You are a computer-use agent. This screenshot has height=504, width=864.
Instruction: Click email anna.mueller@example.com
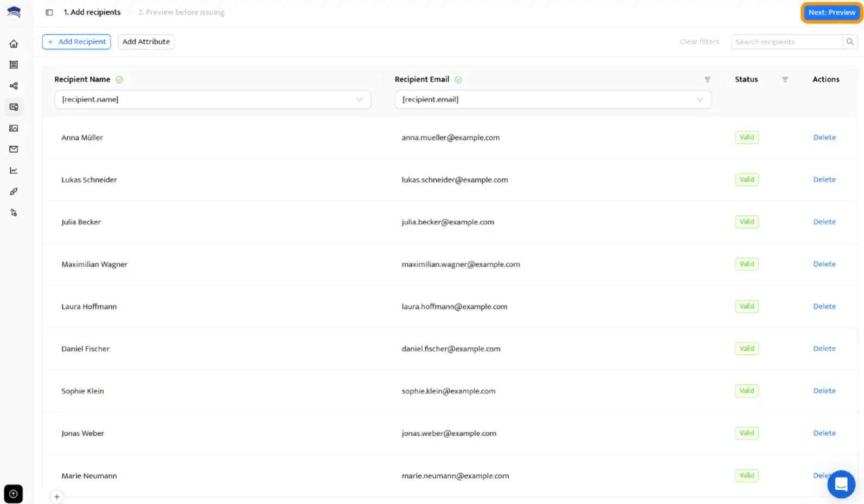click(451, 138)
